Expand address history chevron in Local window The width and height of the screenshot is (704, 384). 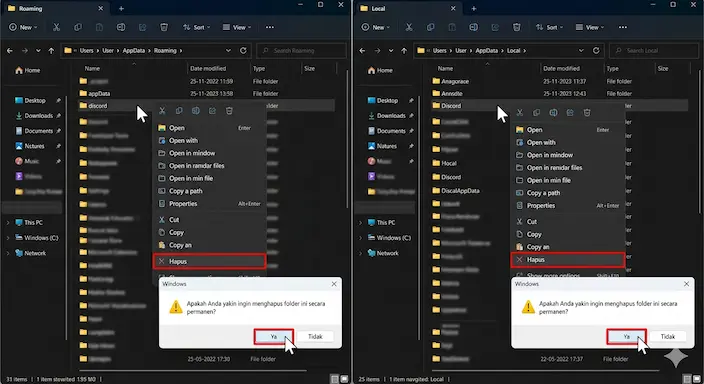point(581,51)
